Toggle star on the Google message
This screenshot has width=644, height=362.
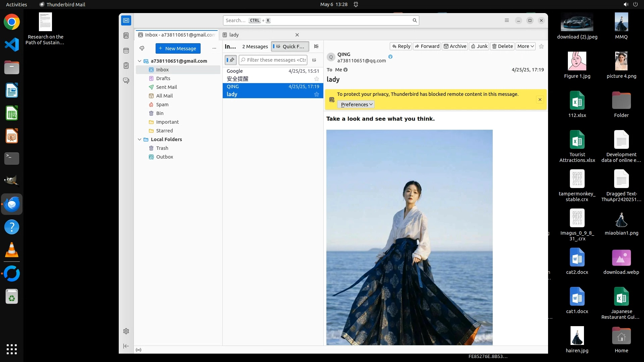[x=316, y=79]
